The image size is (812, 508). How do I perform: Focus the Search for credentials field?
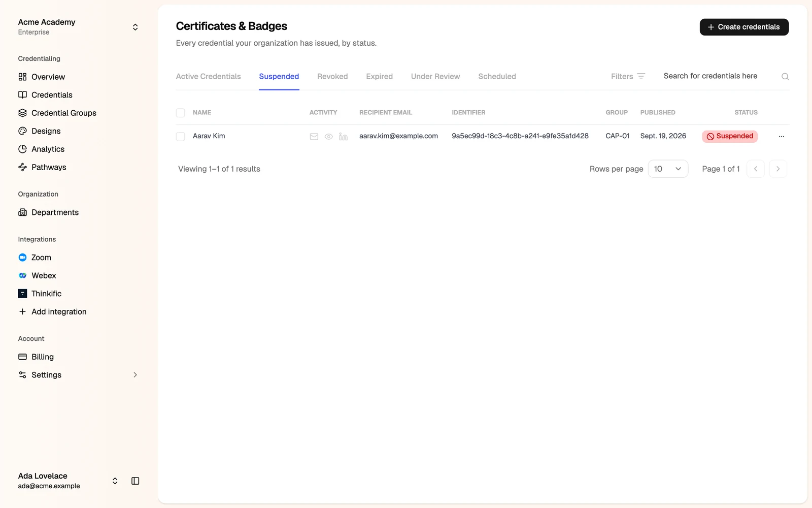click(718, 76)
